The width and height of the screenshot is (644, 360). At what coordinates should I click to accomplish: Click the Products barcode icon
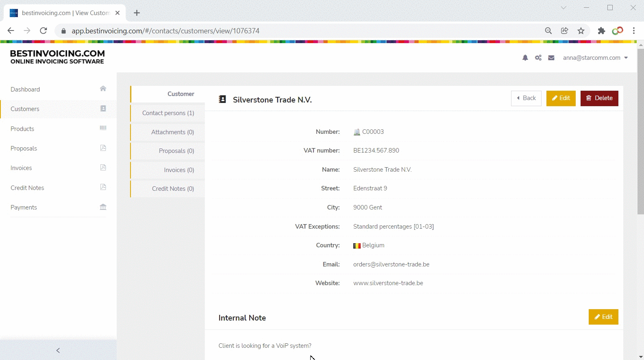103,128
